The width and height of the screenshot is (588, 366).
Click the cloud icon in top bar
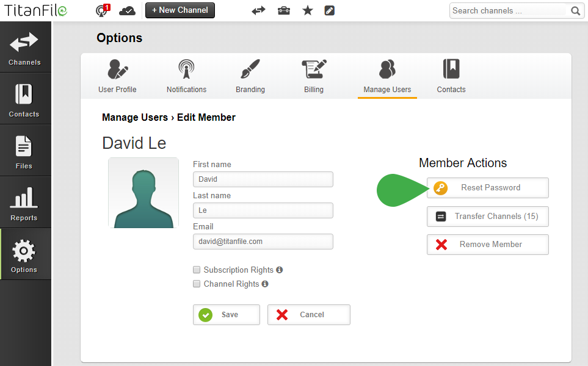click(x=127, y=10)
